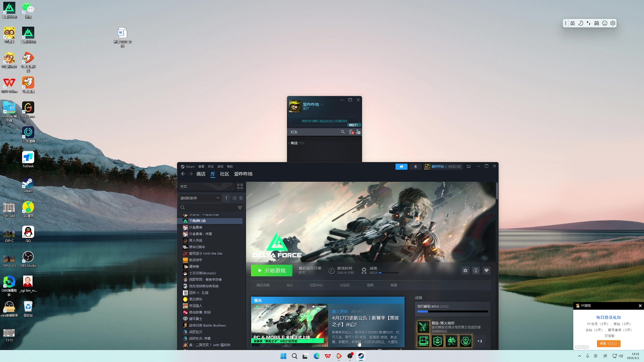Show game info with the info icon
Image resolution: width=644 pixels, height=362 pixels.
pos(476,270)
